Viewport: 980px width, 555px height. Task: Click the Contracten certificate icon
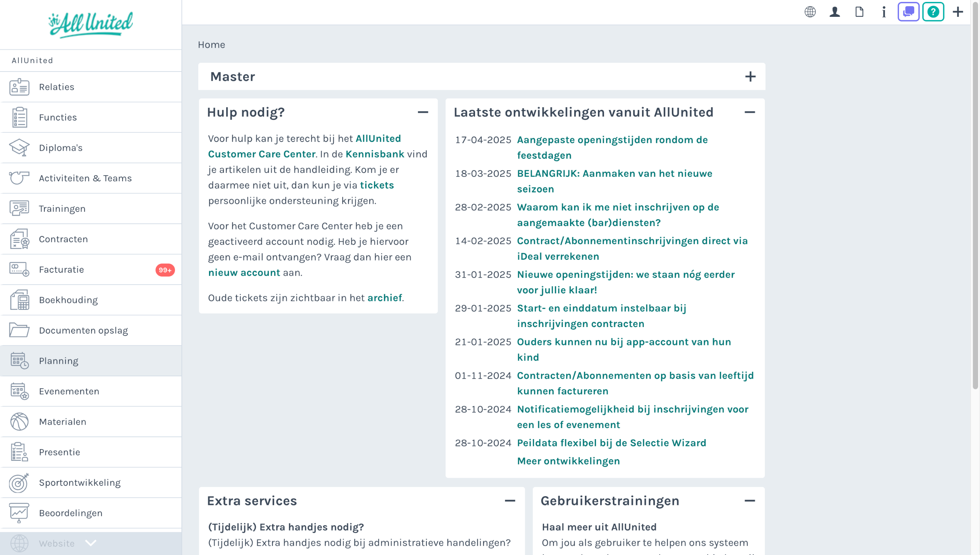click(x=19, y=239)
